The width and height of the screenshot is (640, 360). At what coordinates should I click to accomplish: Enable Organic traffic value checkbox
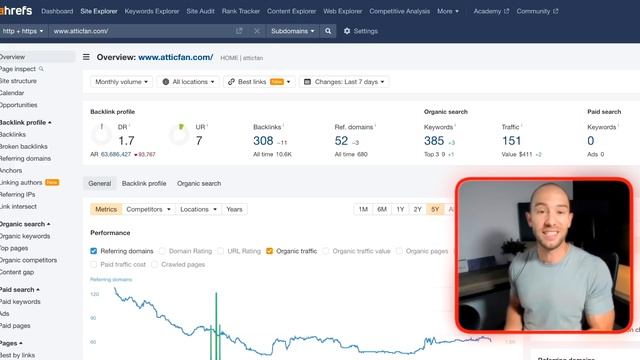(x=326, y=251)
